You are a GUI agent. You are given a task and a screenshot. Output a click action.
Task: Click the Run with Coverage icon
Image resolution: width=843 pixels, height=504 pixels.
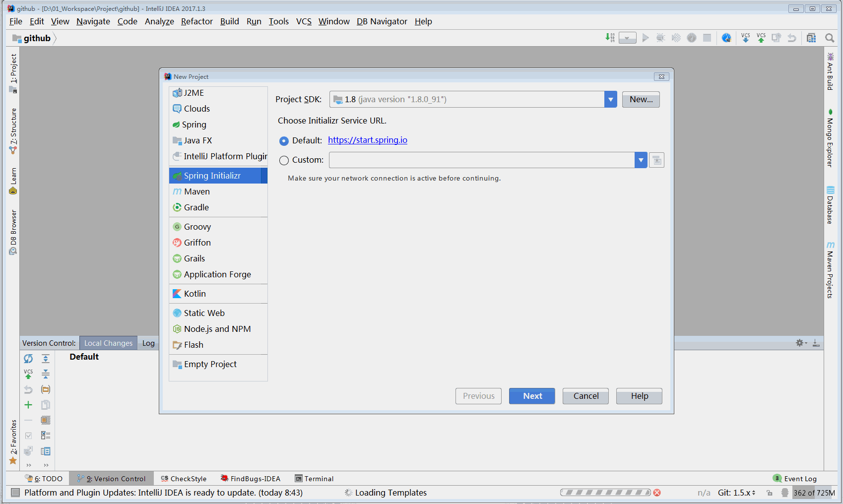click(x=676, y=38)
